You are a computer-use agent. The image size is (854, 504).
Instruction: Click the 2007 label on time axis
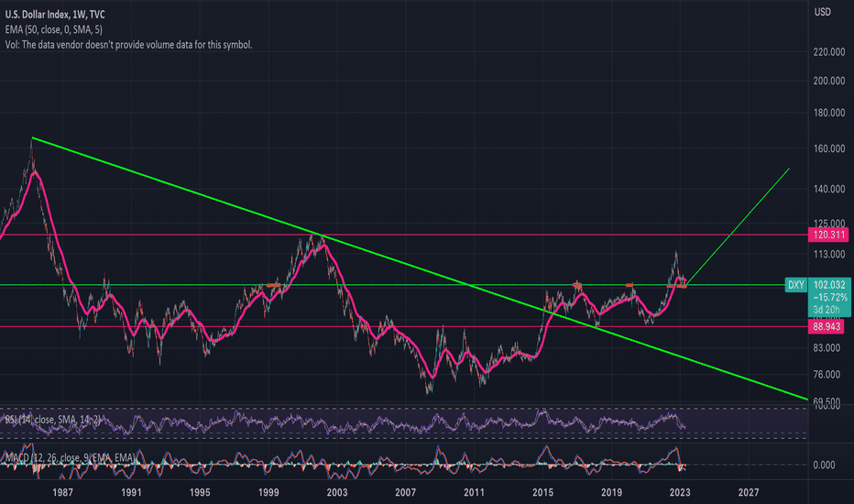pyautogui.click(x=406, y=493)
